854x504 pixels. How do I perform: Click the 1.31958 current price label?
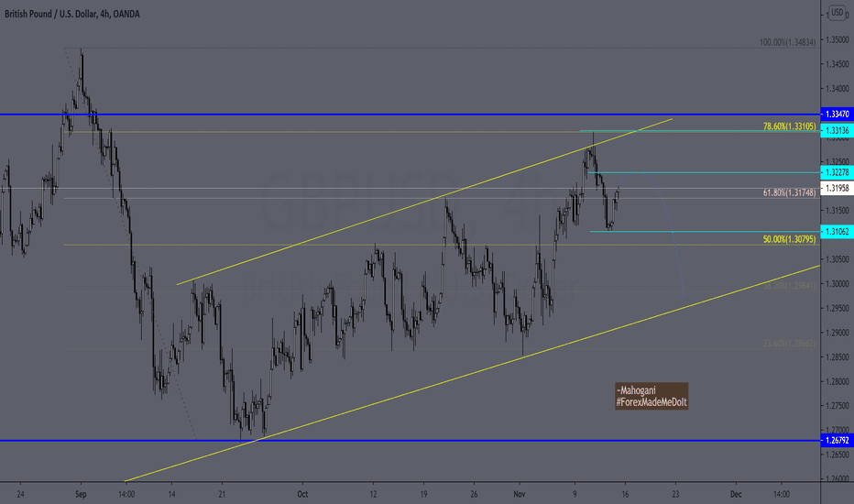(837, 189)
